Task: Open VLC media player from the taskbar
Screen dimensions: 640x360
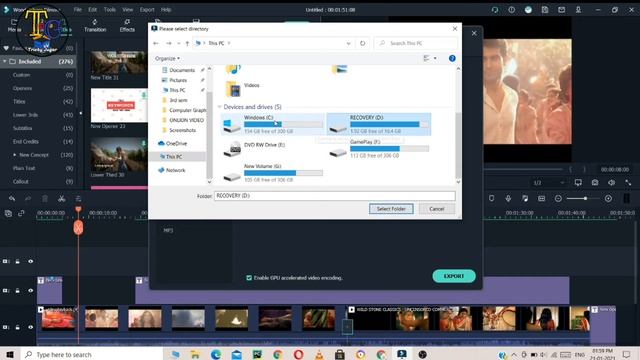Action: [x=319, y=354]
